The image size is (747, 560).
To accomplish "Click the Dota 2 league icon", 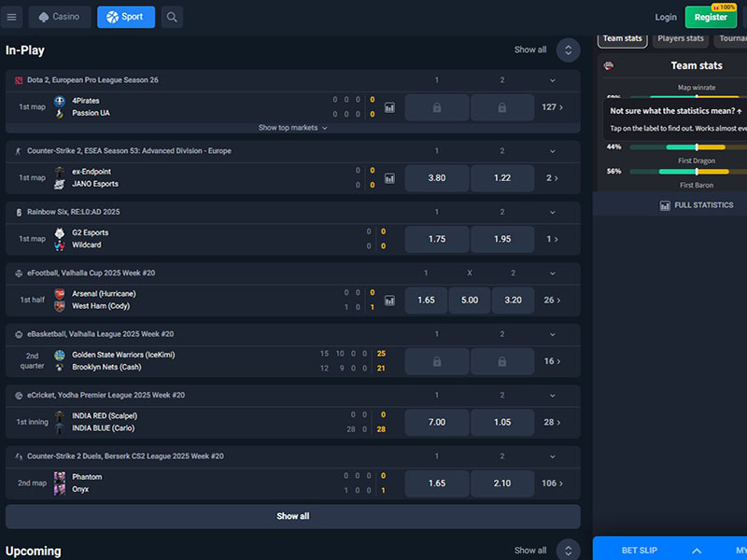I will click(19, 80).
